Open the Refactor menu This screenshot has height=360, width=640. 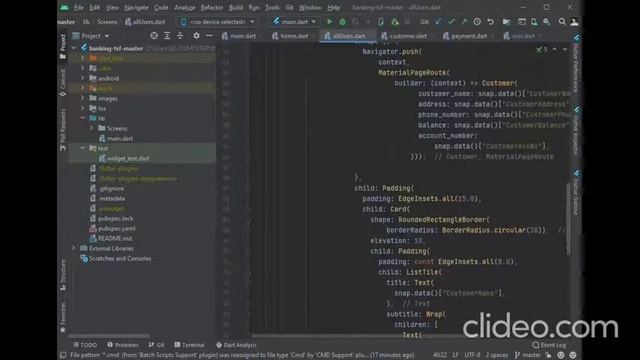click(212, 7)
